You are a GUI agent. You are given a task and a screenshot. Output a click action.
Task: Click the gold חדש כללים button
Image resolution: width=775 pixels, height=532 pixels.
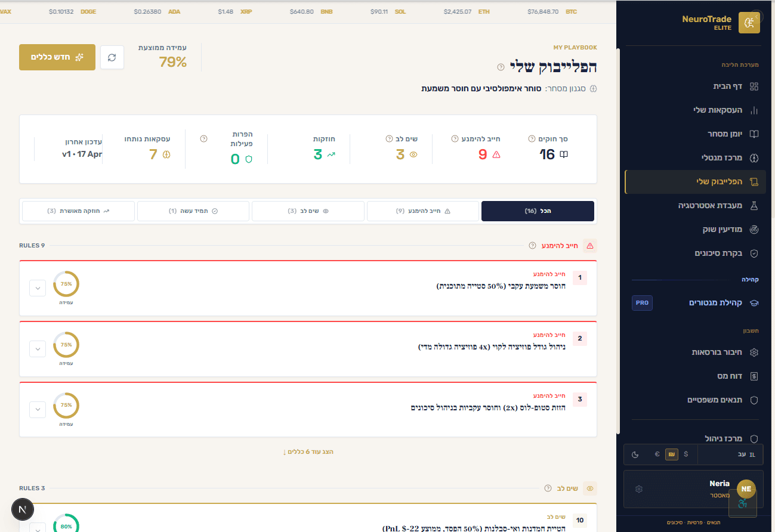pos(57,57)
